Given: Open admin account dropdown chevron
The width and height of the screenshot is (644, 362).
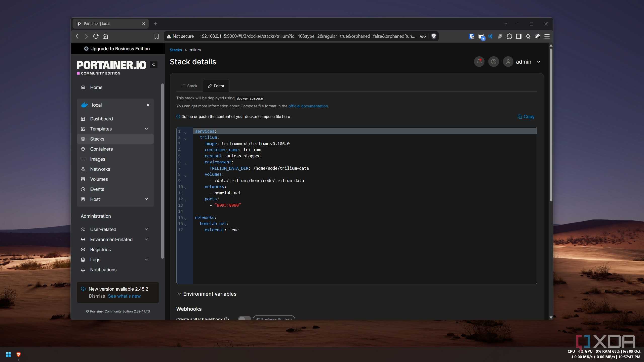Looking at the screenshot, I should [x=538, y=62].
